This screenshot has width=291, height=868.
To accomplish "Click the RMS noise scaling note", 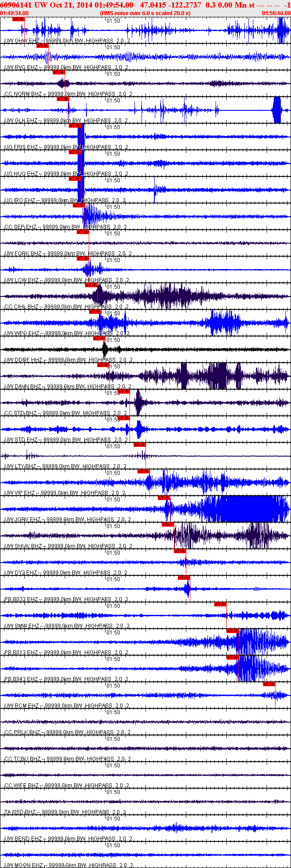I will coord(145,13).
